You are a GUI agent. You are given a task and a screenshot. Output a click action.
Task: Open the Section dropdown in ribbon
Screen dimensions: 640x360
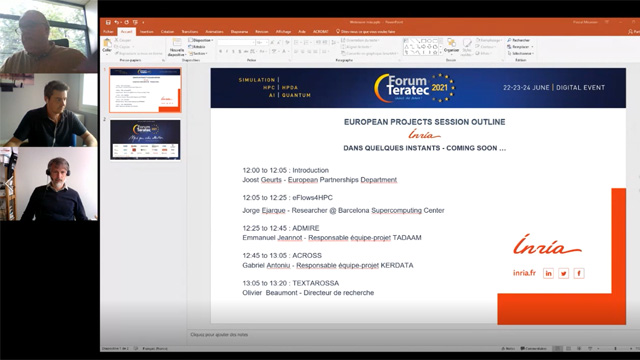(x=198, y=53)
